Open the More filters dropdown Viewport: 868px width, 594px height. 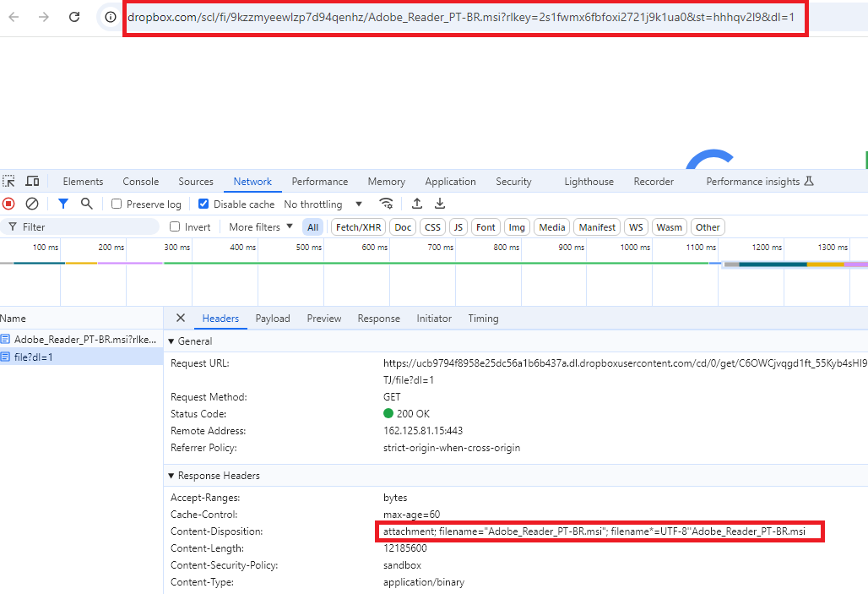(261, 226)
